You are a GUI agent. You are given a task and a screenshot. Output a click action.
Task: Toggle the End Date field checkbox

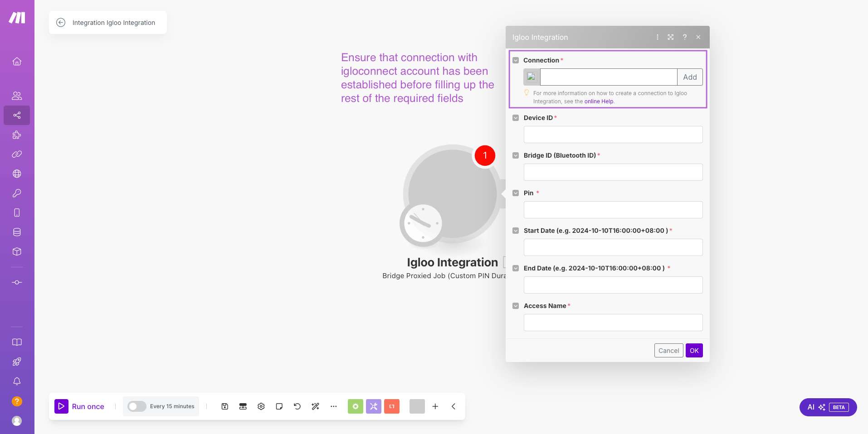516,268
